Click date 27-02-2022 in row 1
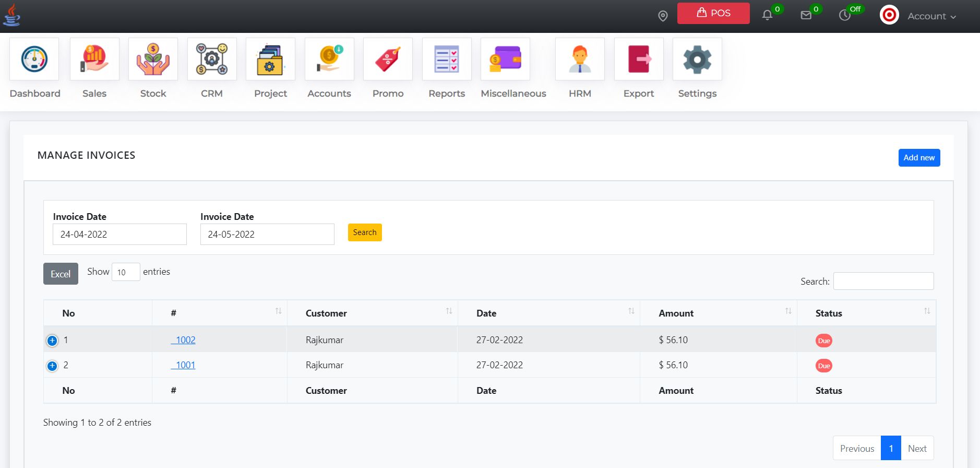 point(499,340)
